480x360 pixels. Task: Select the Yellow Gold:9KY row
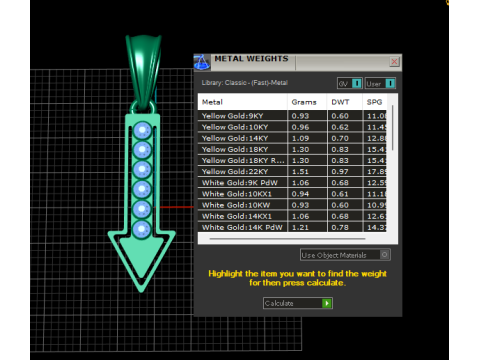coord(292,116)
